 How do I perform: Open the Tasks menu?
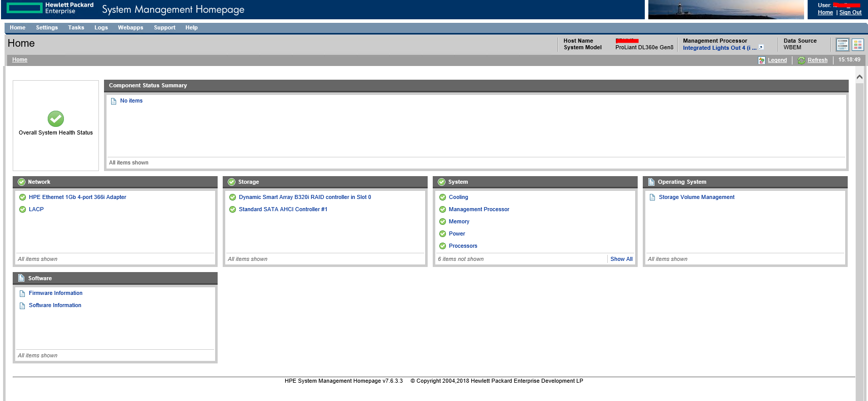tap(76, 28)
